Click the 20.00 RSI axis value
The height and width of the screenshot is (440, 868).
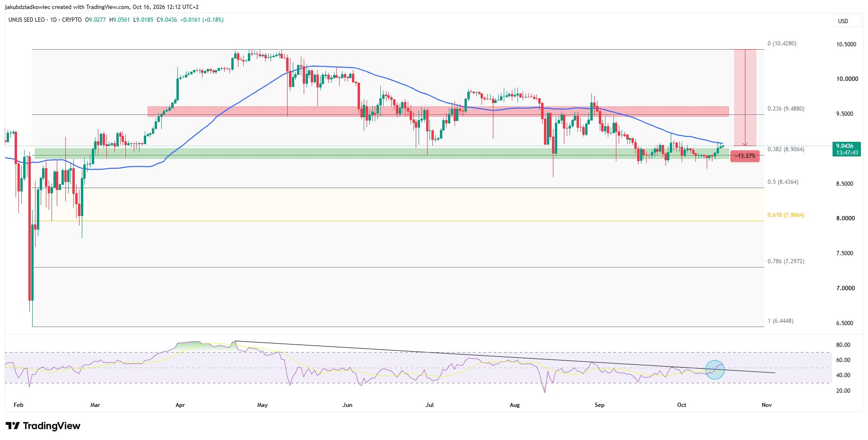pos(843,391)
